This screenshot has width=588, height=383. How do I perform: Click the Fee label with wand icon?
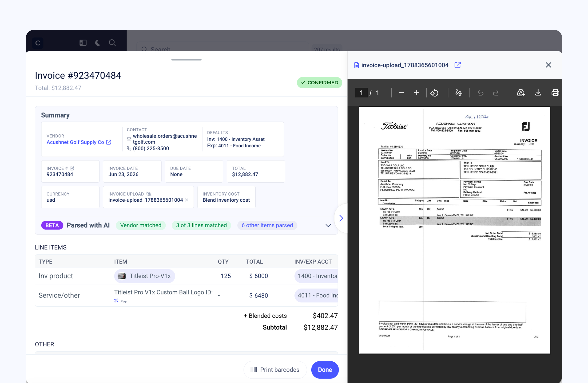coord(121,301)
